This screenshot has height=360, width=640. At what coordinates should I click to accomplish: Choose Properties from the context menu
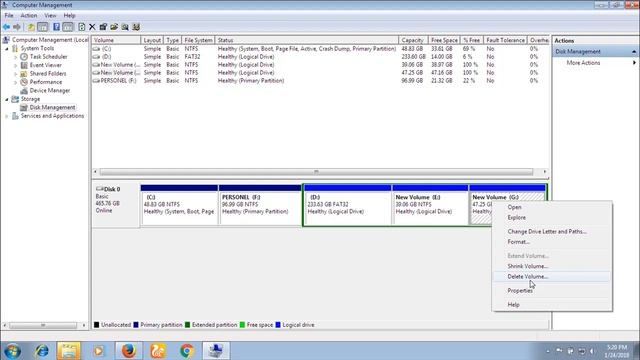[520, 291]
